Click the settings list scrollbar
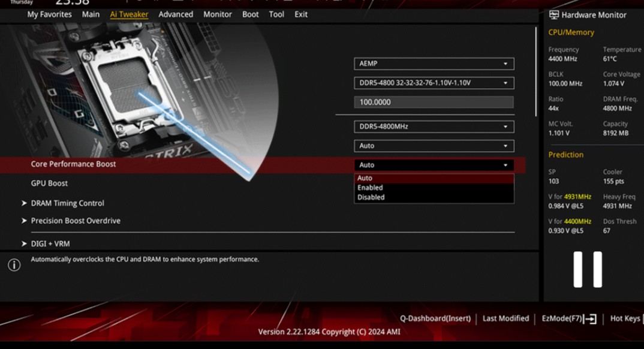Screen dimensions: 644x349 click(535, 72)
